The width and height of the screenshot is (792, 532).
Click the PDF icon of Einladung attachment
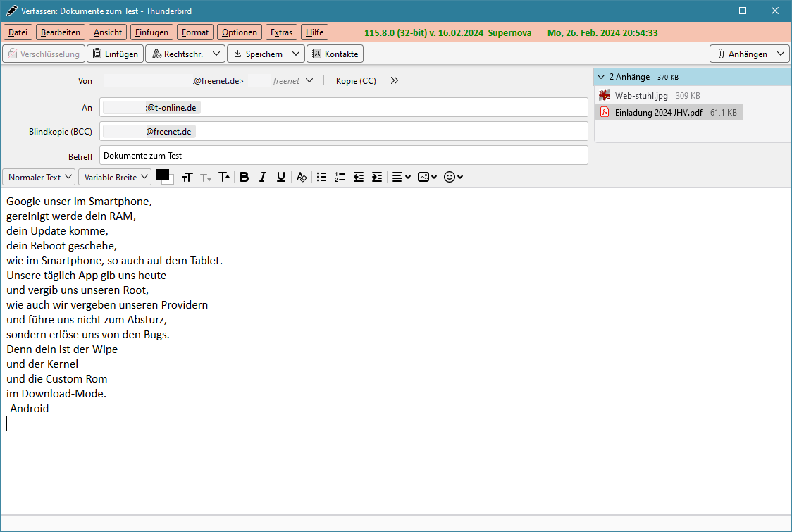tap(604, 112)
